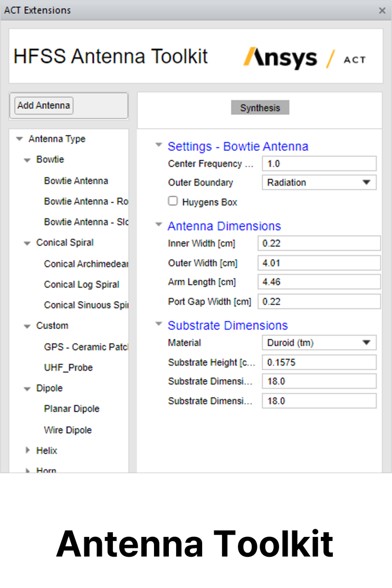Screen dimensions: 392x588
Task: Click the Bowtie group label
Action: coord(50,159)
